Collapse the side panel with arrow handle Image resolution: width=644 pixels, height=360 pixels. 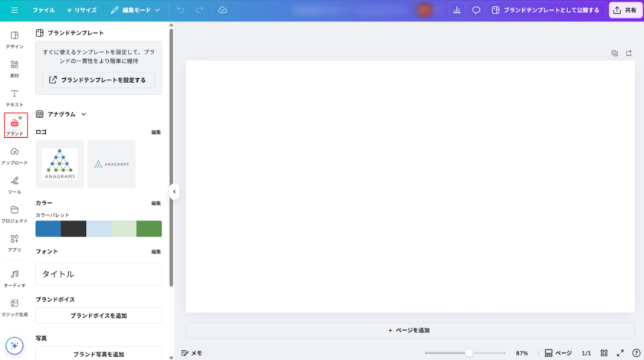(174, 191)
